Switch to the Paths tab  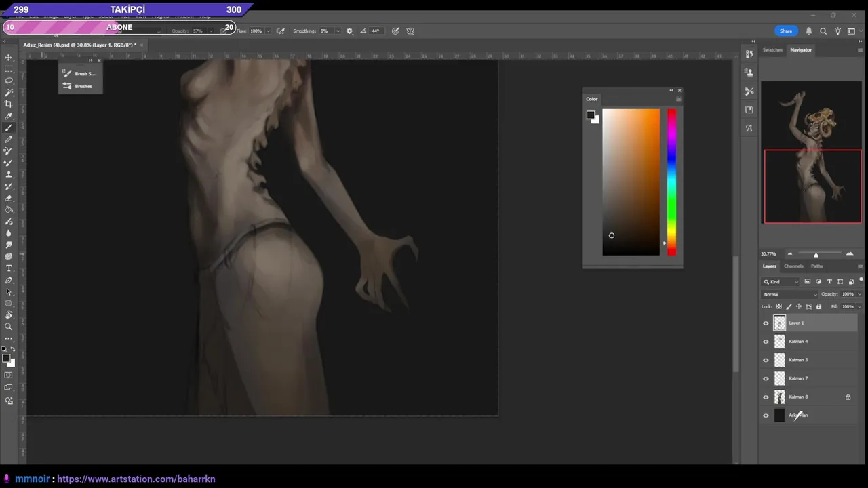[817, 266]
